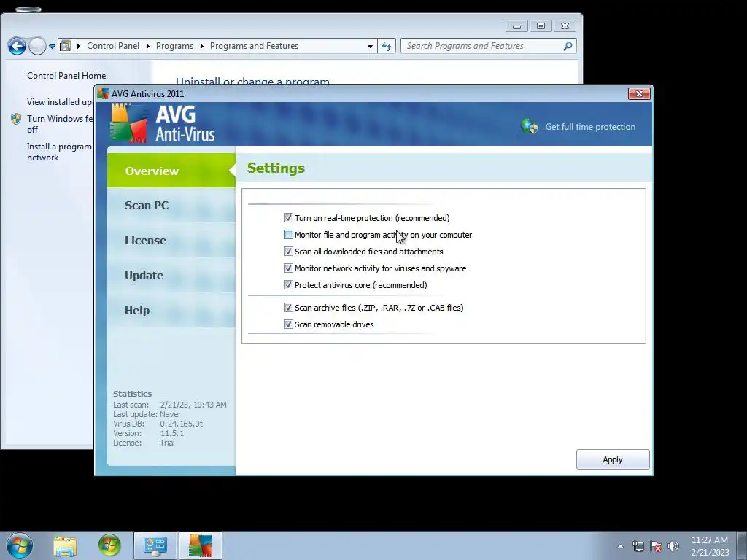Open Action Center flag tray icon
The image size is (747, 560).
click(656, 546)
